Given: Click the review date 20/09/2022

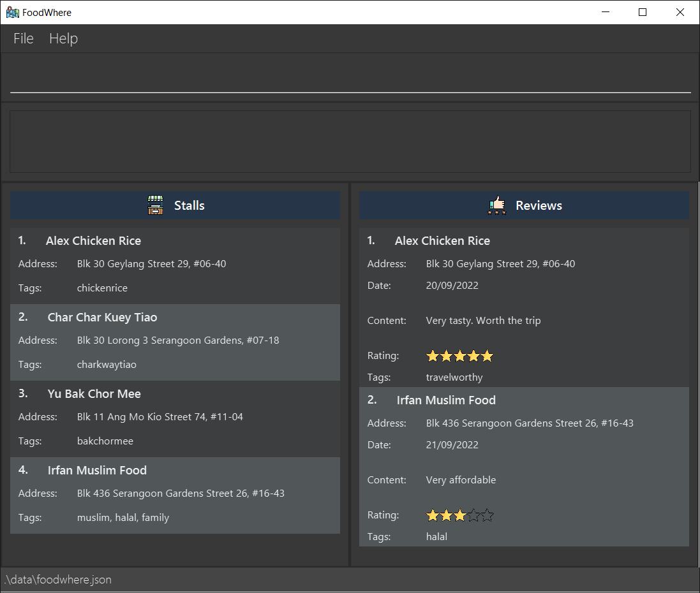Looking at the screenshot, I should click(x=452, y=286).
